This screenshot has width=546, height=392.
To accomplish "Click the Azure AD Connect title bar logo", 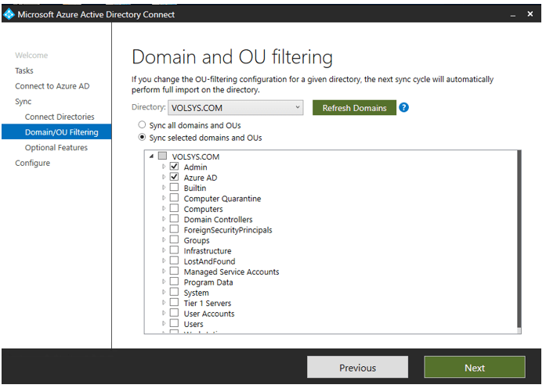I will coord(9,14).
